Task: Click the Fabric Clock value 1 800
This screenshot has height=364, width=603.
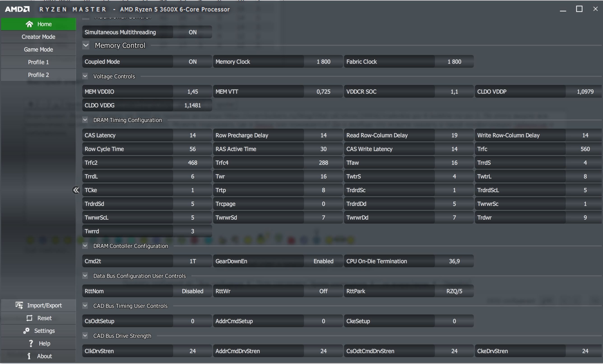Action: pyautogui.click(x=454, y=62)
